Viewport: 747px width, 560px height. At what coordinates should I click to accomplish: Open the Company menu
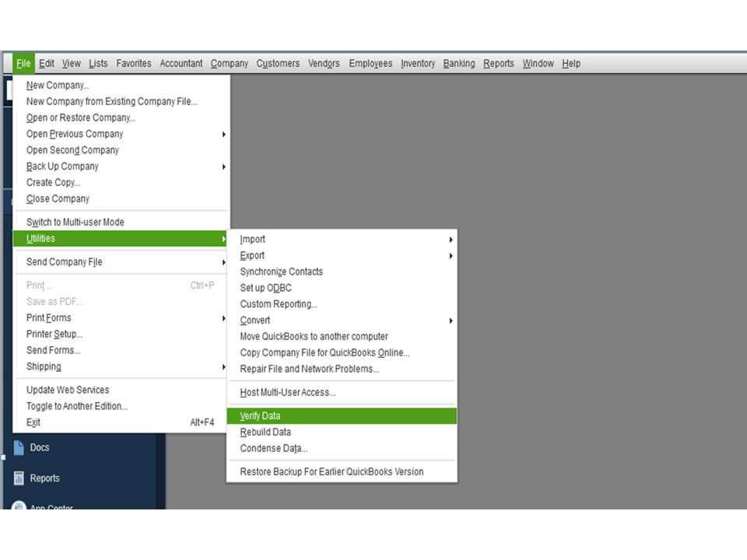point(229,63)
